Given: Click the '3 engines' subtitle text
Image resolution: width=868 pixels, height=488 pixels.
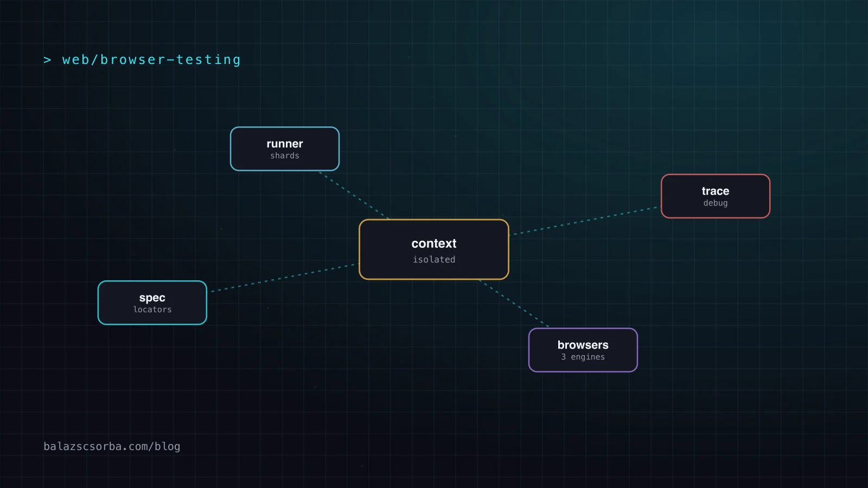Looking at the screenshot, I should [x=583, y=357].
